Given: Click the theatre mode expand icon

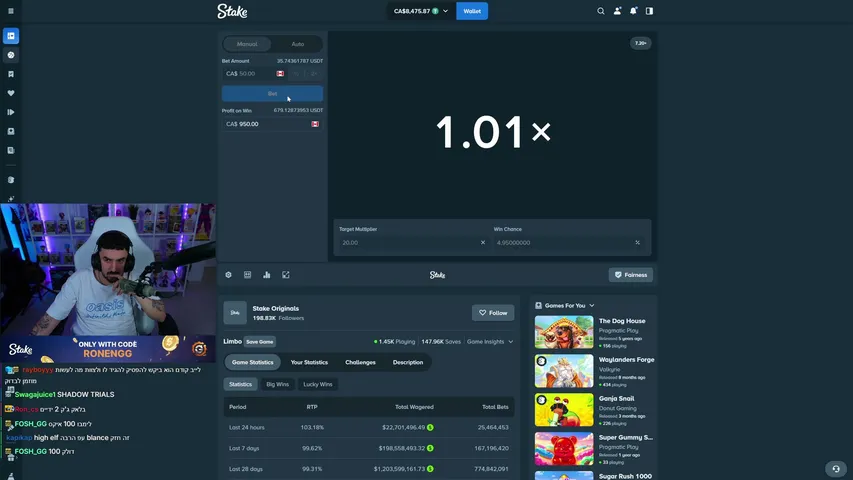Looking at the screenshot, I should pos(286,275).
